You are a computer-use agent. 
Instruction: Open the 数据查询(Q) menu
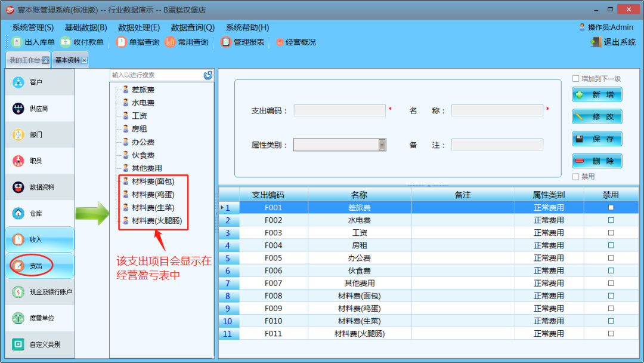[193, 27]
